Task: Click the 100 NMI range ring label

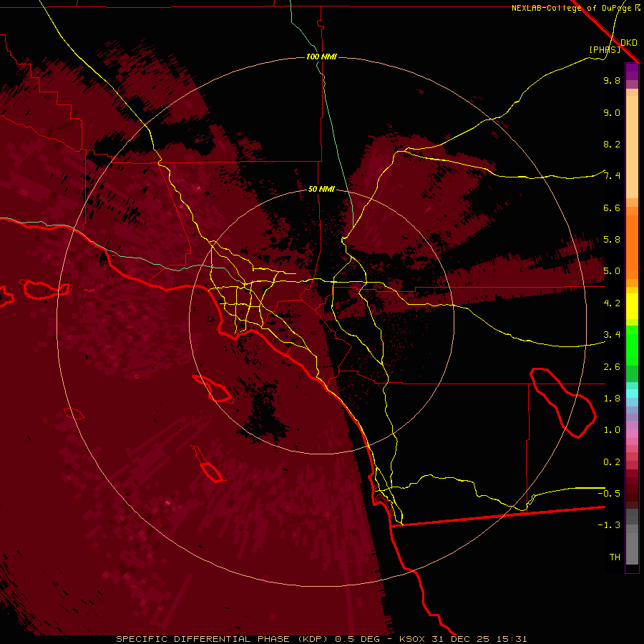Action: 321,57
